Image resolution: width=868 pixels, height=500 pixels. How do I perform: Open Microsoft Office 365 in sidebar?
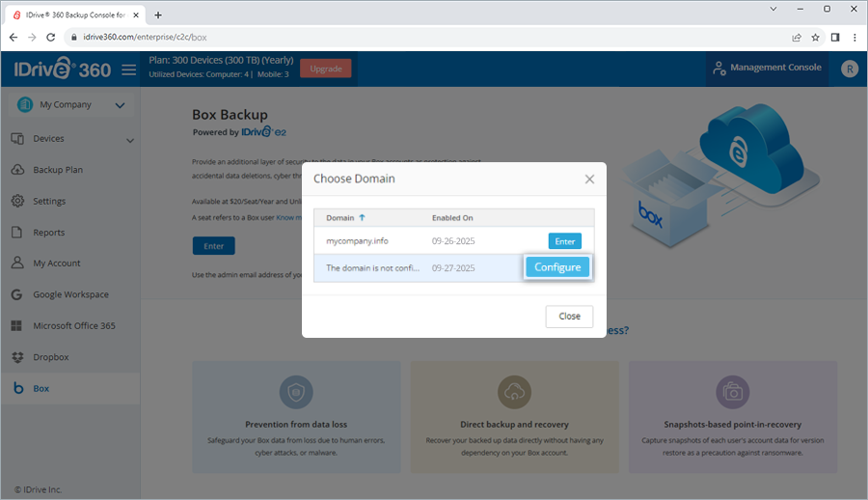coord(74,326)
